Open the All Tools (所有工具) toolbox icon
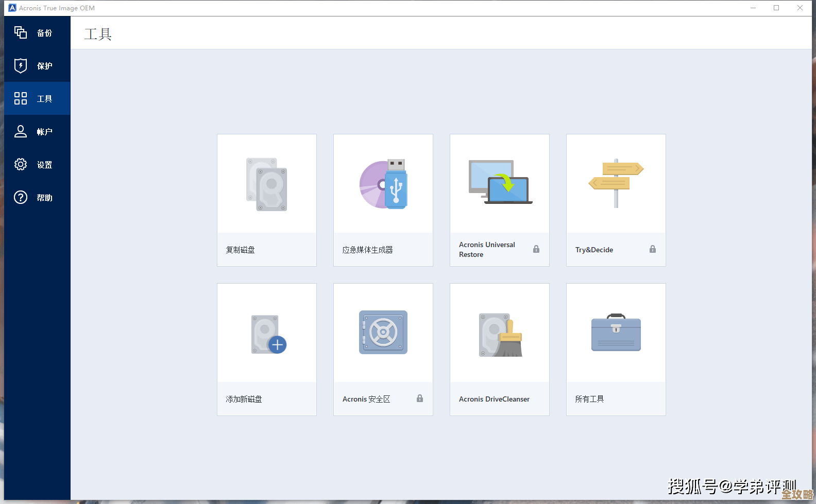The width and height of the screenshot is (816, 504). (616, 333)
